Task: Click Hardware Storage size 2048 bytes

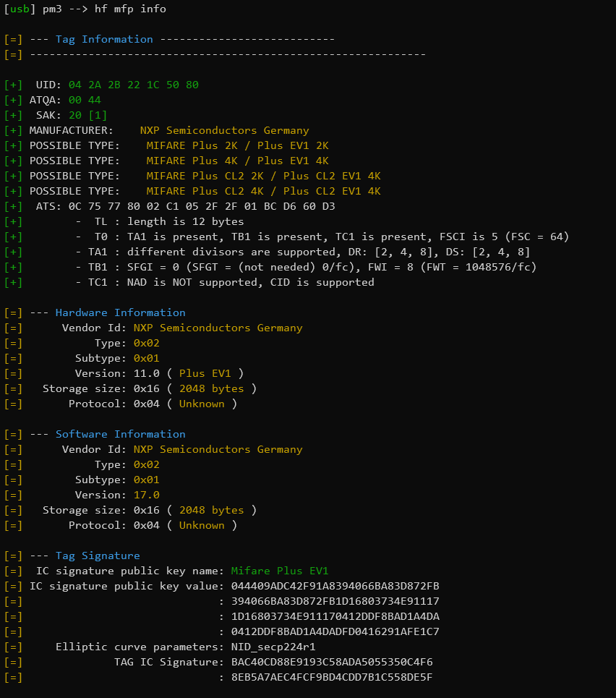Action: point(195,388)
